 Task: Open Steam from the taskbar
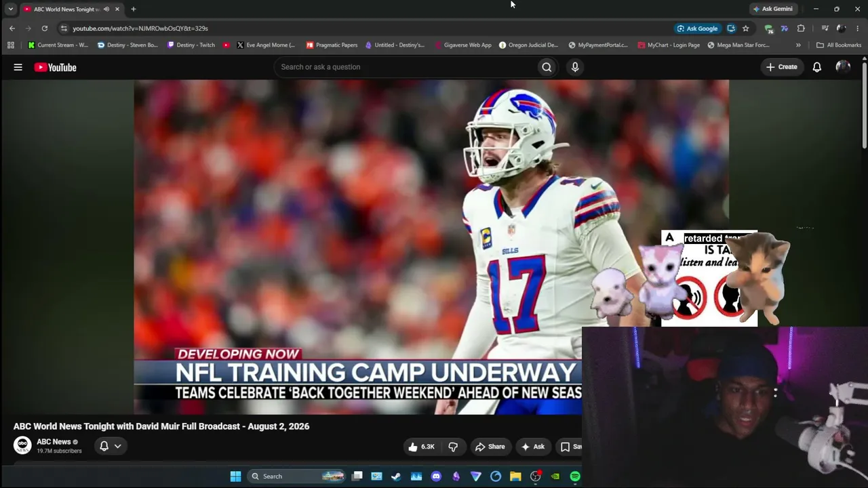[396, 476]
